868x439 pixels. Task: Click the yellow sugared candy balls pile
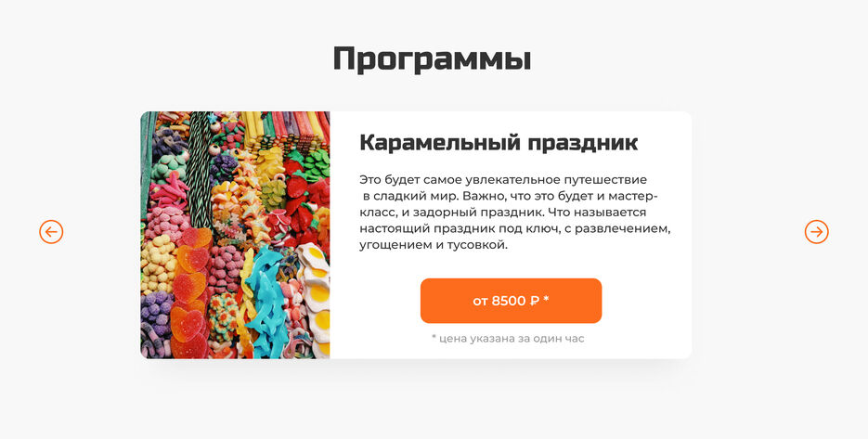click(x=156, y=263)
